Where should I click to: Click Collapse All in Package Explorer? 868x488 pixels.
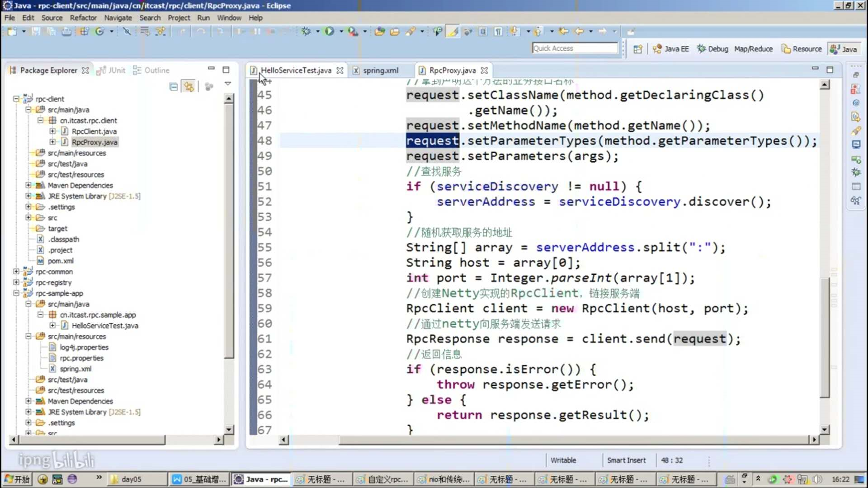click(174, 87)
